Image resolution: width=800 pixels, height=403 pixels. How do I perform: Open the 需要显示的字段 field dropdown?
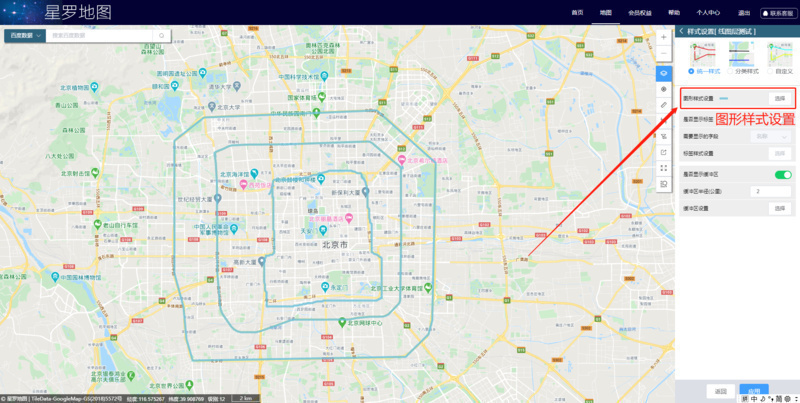770,136
